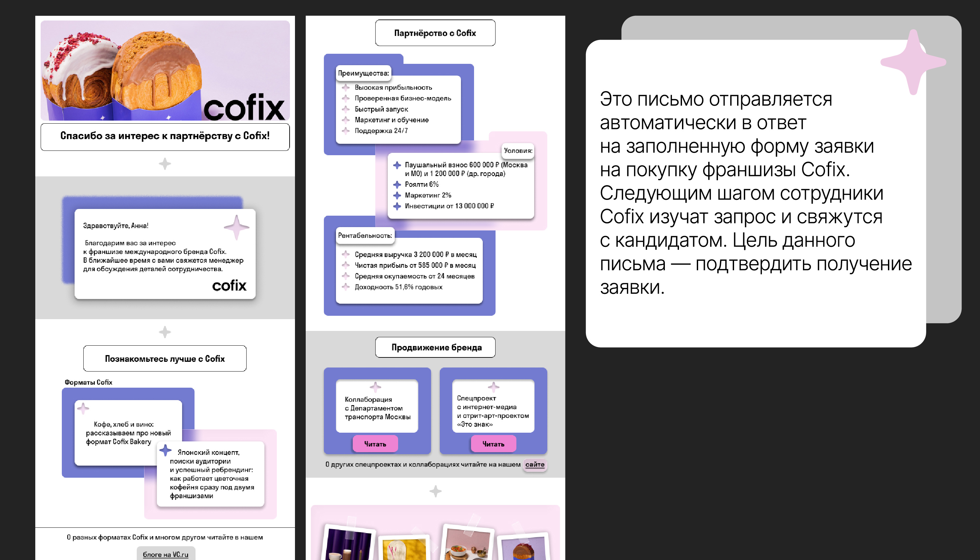Click the Форматы Cofix label
The width and height of the screenshot is (980, 560).
coord(88,382)
